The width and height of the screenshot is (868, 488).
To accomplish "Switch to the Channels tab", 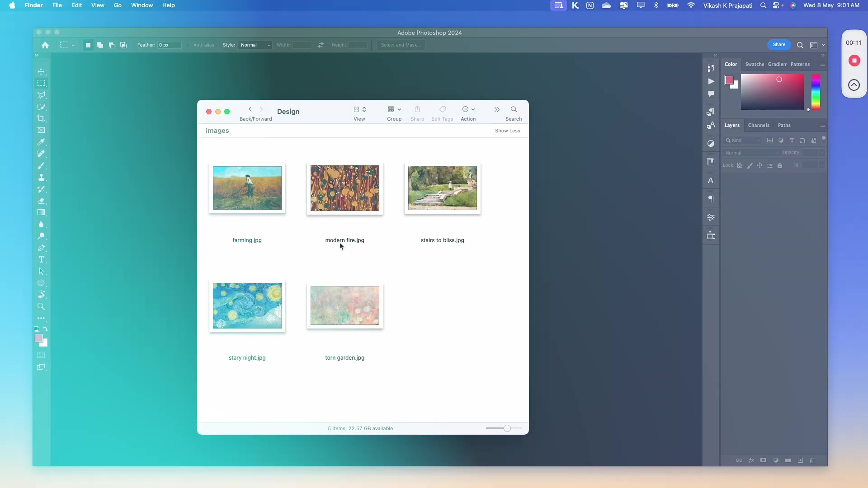I will [x=759, y=125].
